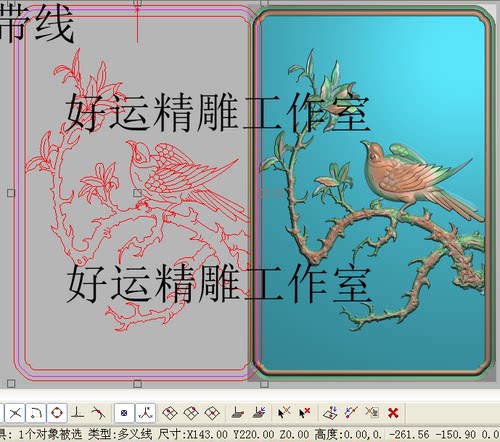Click the size readout 'Z0.00'
500x442 pixels.
294,434
